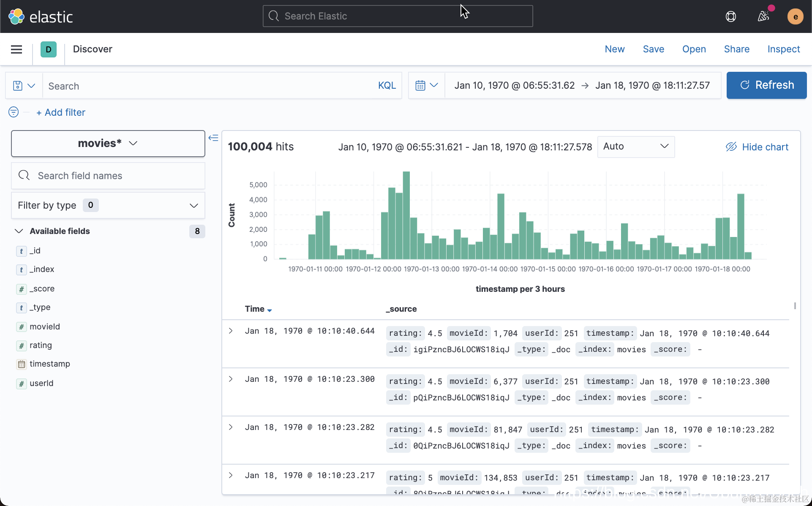Viewport: 812px width, 506px height.
Task: Click the help support icon
Action: (x=730, y=16)
